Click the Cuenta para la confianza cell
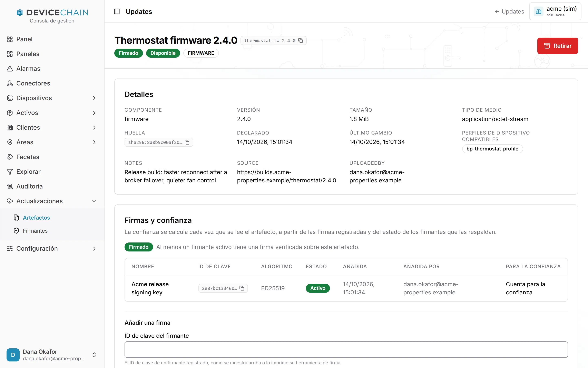This screenshot has width=588, height=368. click(x=525, y=288)
